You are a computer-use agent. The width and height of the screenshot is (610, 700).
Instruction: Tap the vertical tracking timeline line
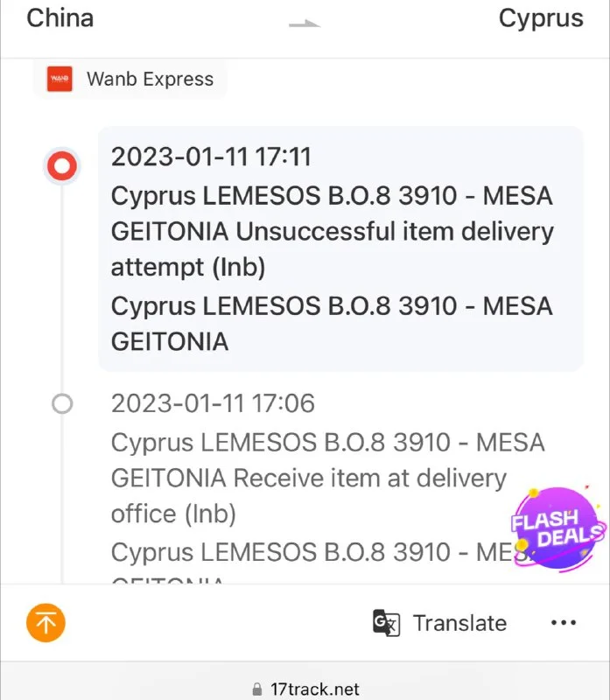pyautogui.click(x=62, y=289)
